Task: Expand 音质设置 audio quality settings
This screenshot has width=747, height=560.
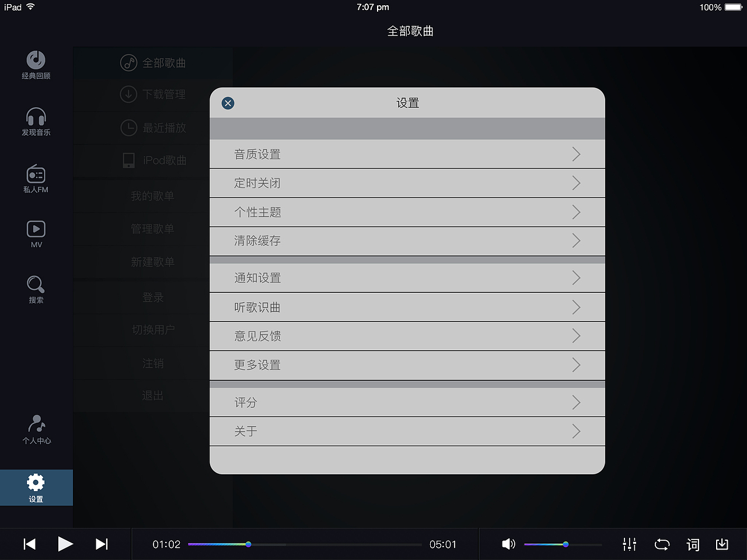Action: (407, 154)
